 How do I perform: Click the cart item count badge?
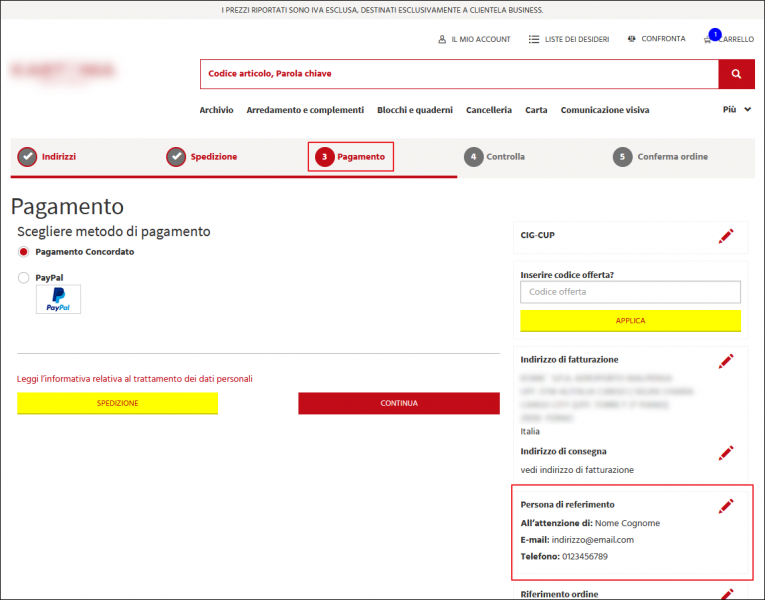click(715, 34)
